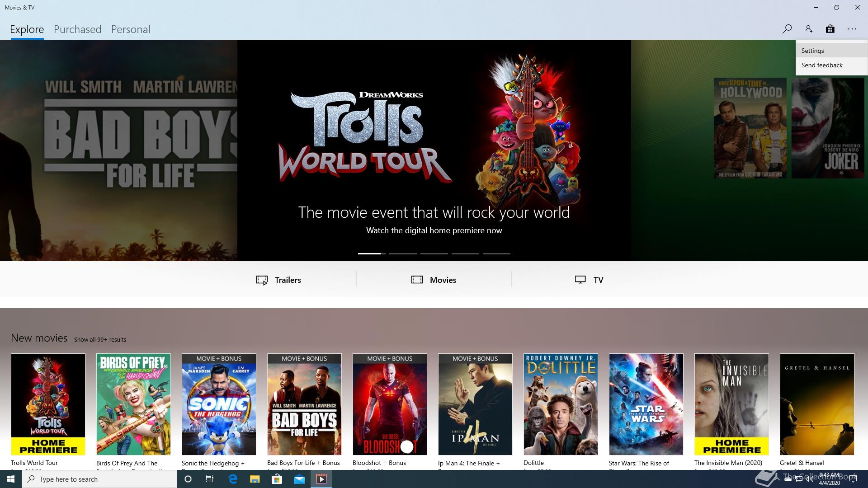The width and height of the screenshot is (868, 488).
Task: Switch to the Personal tab
Action: (131, 29)
